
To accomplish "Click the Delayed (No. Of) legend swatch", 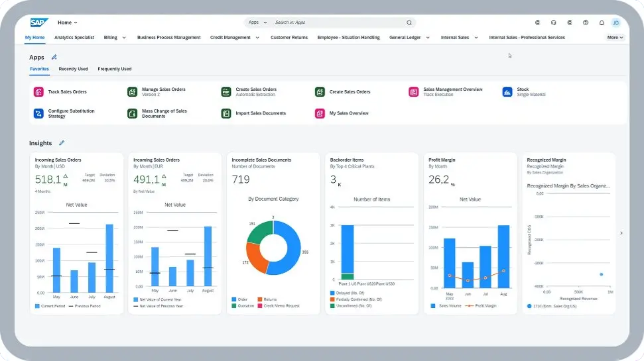I will tap(332, 293).
